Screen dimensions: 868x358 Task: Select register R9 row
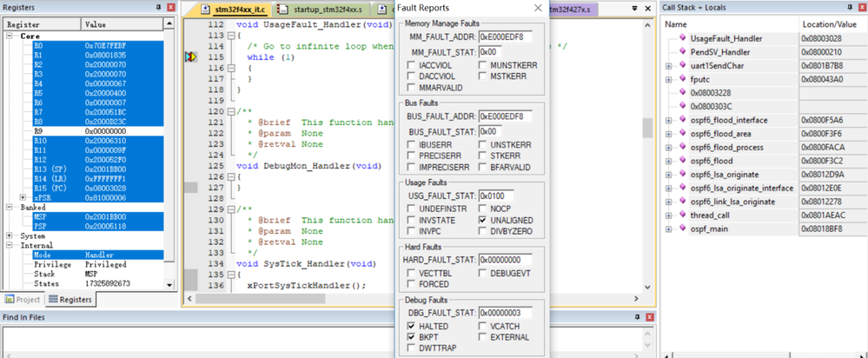[96, 131]
